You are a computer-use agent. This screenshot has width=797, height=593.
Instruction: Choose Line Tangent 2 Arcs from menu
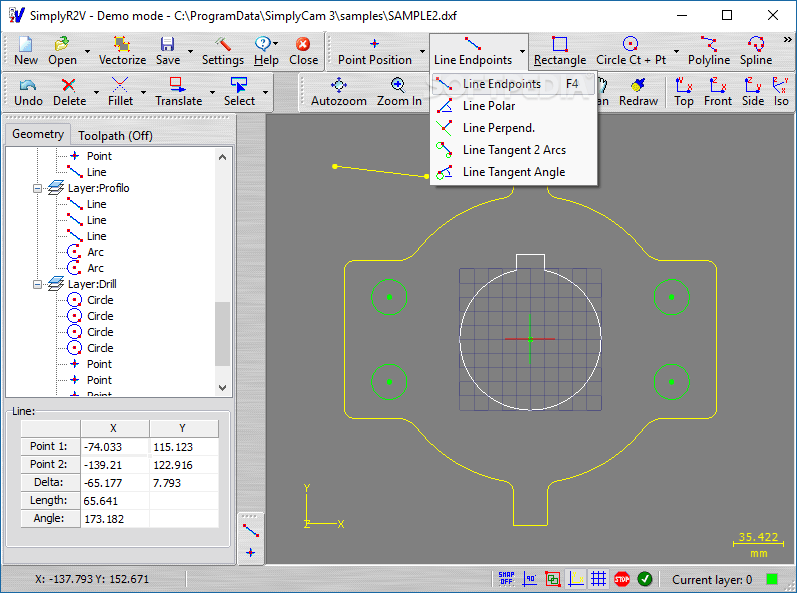coord(514,150)
